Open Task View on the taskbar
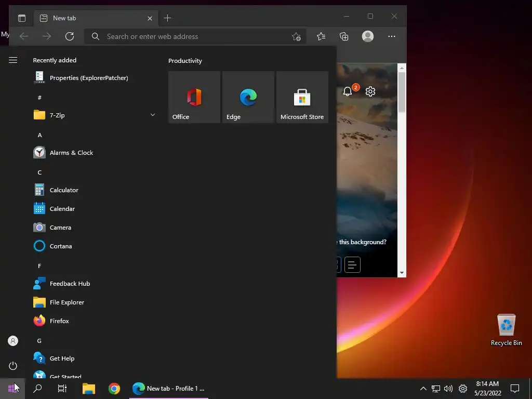This screenshot has width=532, height=399. pos(62,388)
